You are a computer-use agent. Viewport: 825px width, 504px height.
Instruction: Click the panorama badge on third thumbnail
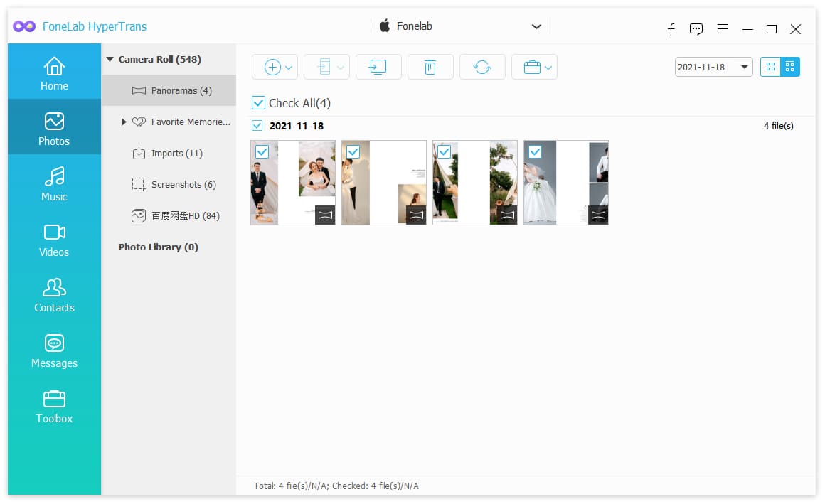coord(507,215)
